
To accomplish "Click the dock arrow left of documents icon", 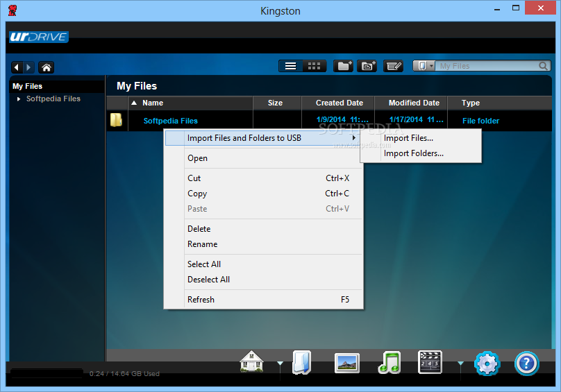I will click(x=280, y=364).
